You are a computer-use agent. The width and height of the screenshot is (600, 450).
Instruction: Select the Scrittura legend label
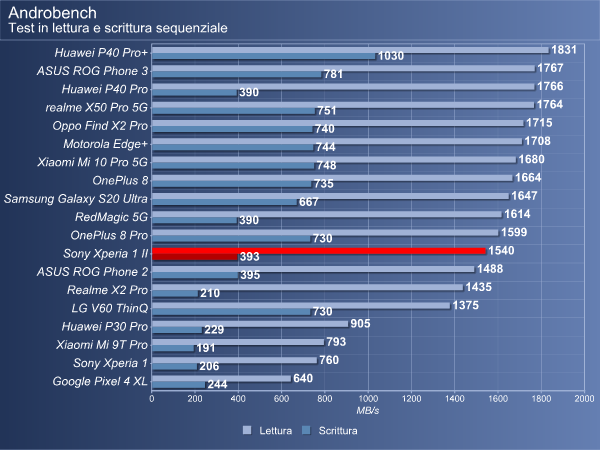[x=338, y=430]
